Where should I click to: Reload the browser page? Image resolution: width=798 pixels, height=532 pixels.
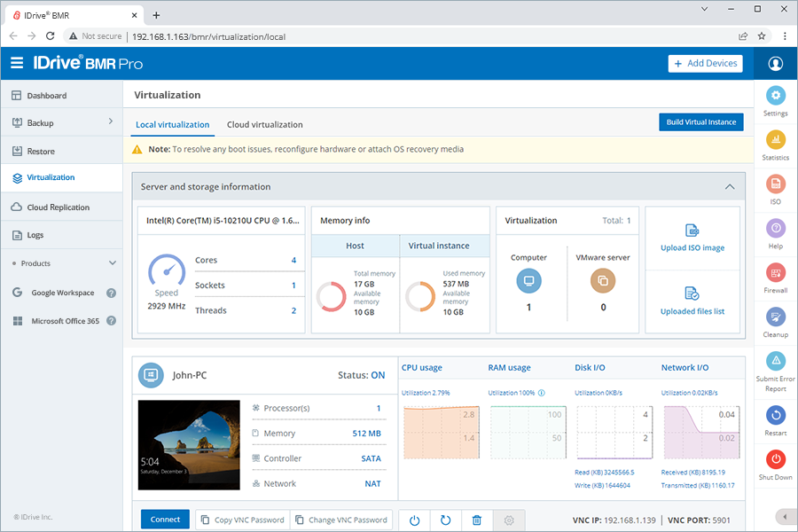[50, 36]
